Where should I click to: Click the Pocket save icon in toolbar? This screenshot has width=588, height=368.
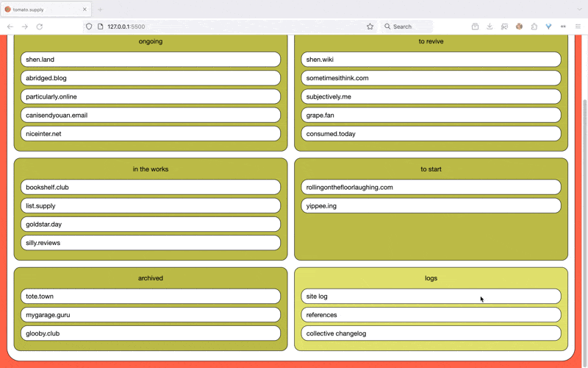[475, 26]
